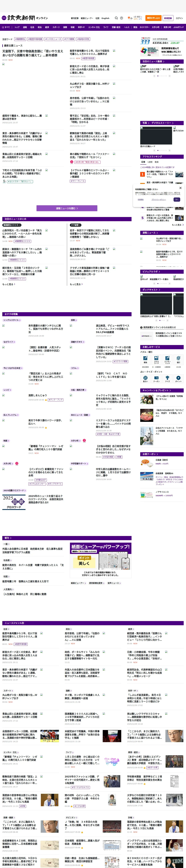
Task: Click the シングルスタイル category chip
Action: click(x=12, y=320)
